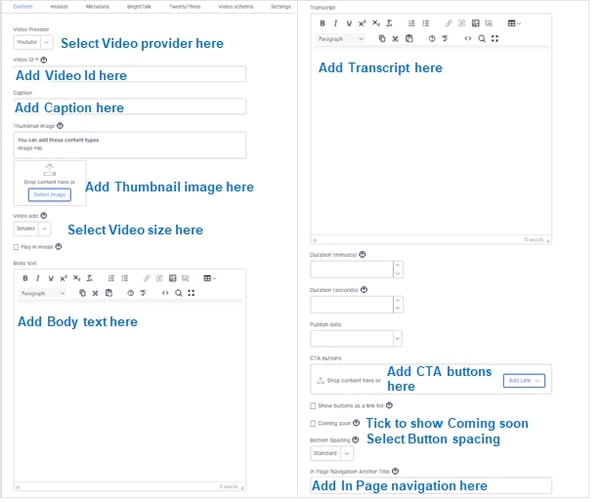600x502 pixels.
Task: Open find and replace in Transcript toolbar
Action: click(x=482, y=38)
